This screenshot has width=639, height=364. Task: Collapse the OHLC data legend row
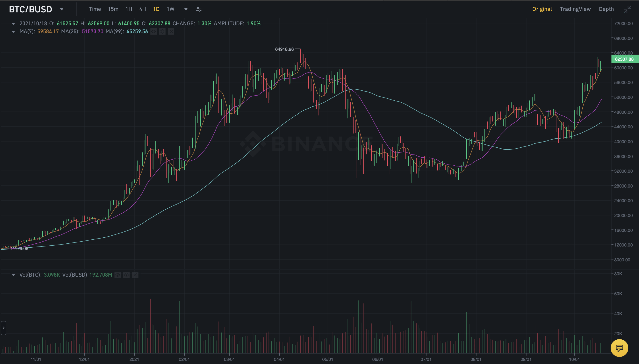[14, 23]
